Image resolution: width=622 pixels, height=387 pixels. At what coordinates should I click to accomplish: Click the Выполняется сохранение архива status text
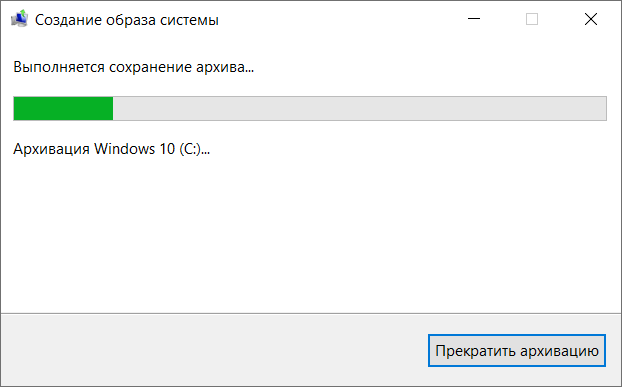pyautogui.click(x=133, y=67)
